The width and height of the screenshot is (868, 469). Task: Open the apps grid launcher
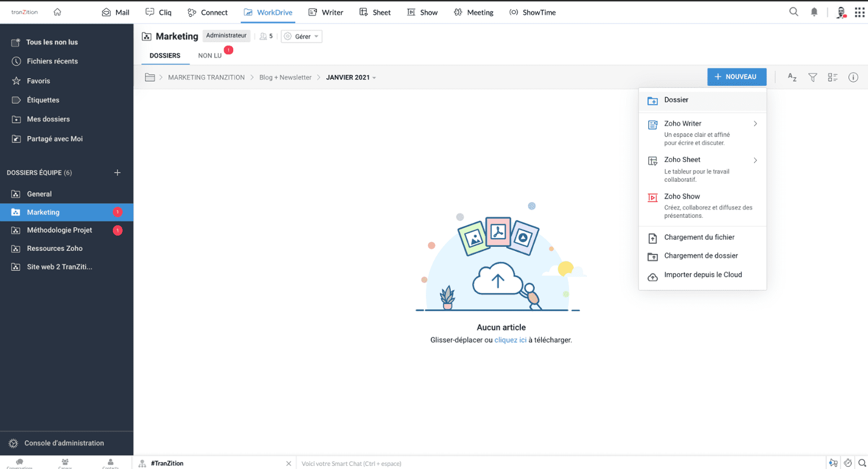point(860,12)
